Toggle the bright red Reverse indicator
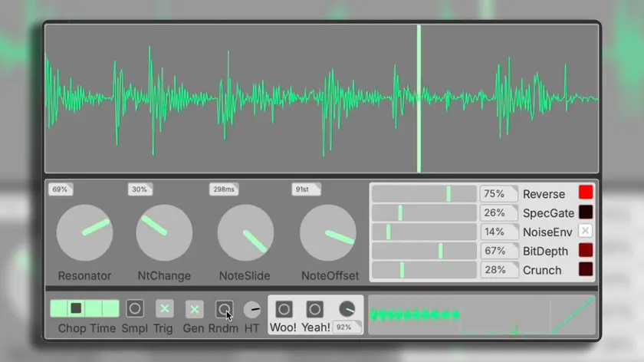This screenshot has width=644, height=362. tap(586, 193)
